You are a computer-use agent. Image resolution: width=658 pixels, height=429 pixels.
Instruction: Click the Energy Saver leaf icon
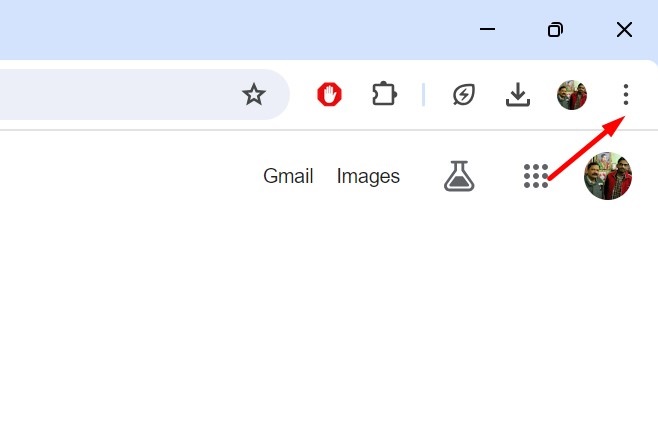(x=464, y=95)
